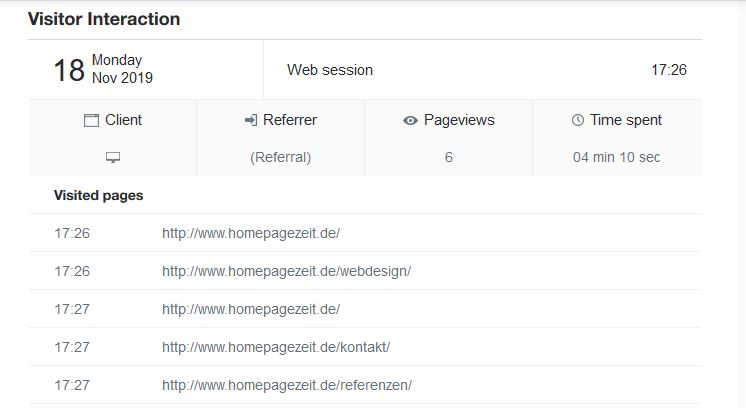Click the pageviews count 6
The width and height of the screenshot is (746, 408).
449,157
